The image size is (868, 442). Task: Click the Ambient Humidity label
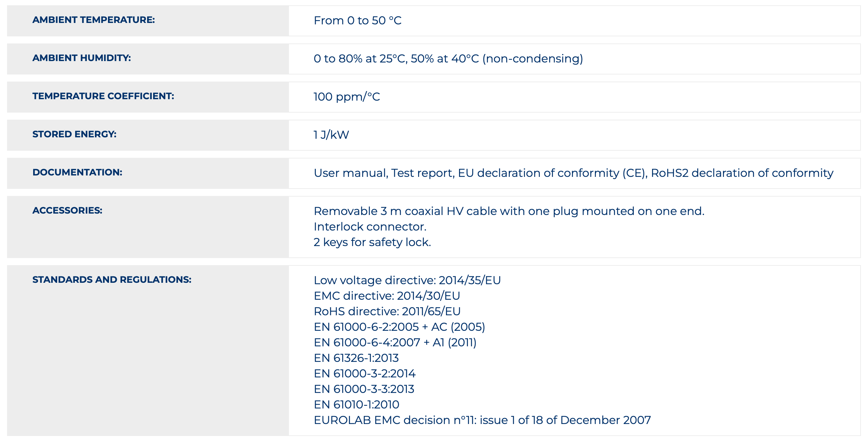click(x=82, y=58)
